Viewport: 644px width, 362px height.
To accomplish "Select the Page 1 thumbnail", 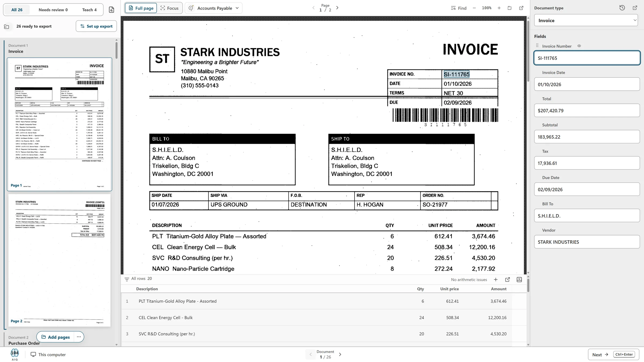I will 60,124.
